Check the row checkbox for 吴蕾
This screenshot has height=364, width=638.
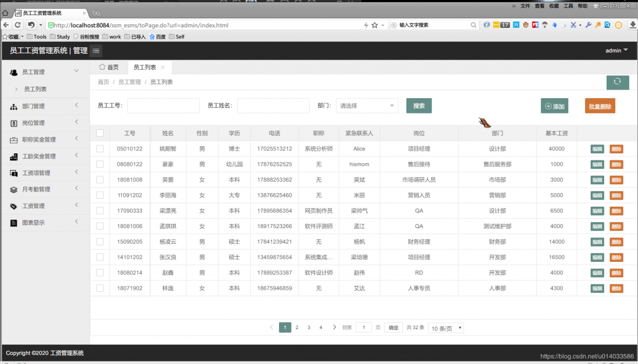100,179
